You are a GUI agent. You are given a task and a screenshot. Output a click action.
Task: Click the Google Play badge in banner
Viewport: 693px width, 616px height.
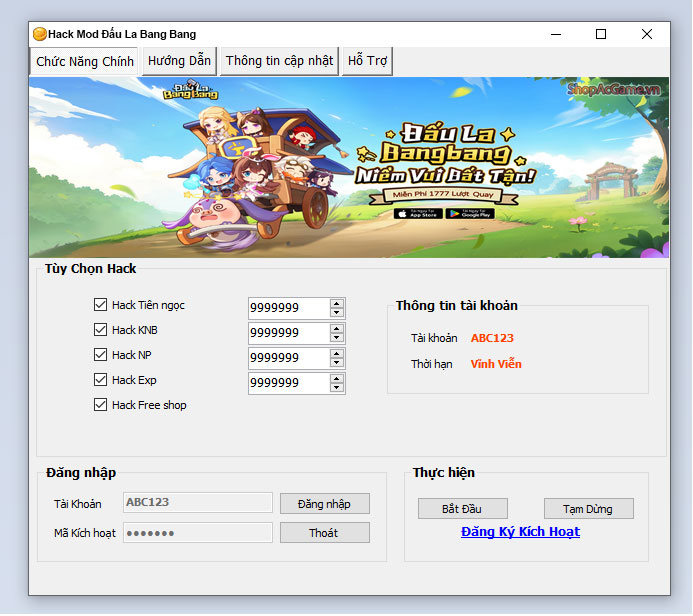(470, 214)
